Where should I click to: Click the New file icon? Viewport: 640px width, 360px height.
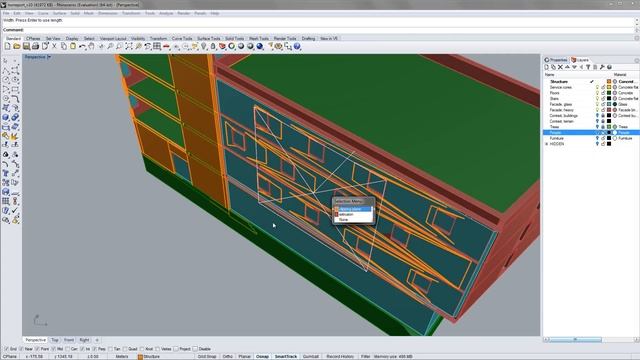pyautogui.click(x=7, y=47)
